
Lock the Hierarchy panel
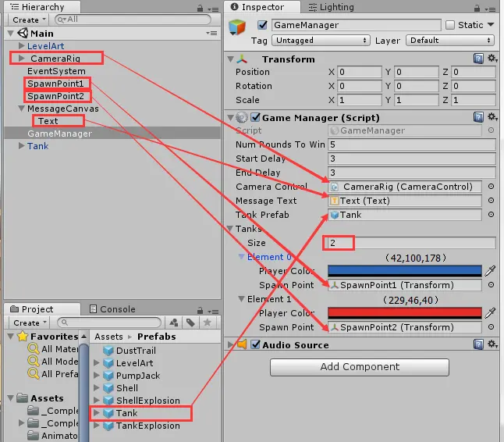click(200, 9)
